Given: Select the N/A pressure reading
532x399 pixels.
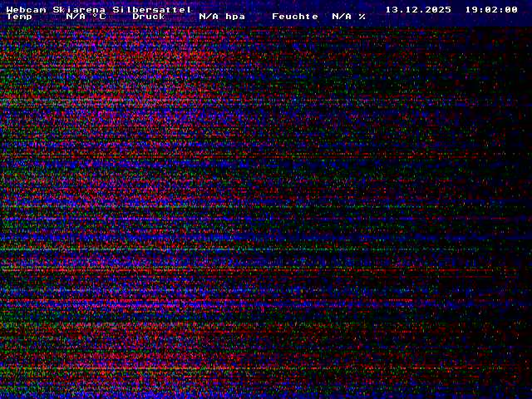Looking at the screenshot, I should coord(209,17).
